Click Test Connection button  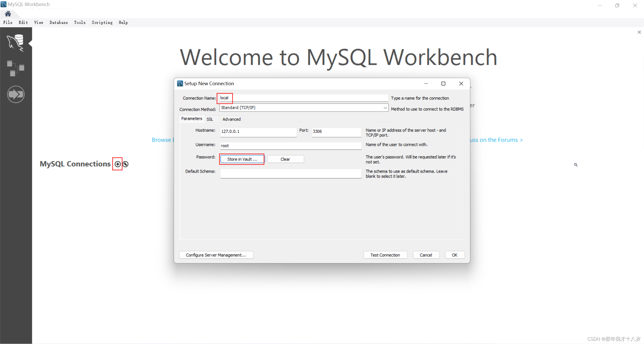[x=385, y=255]
